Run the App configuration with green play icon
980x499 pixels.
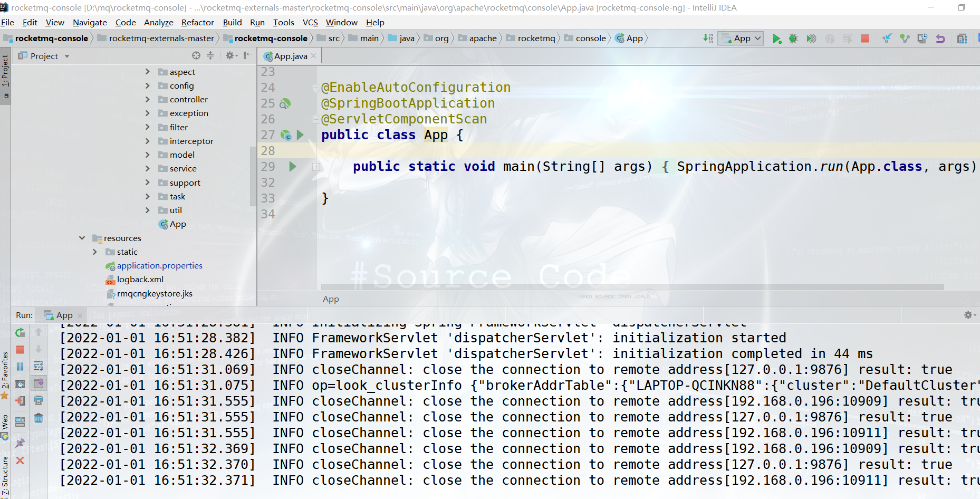(776, 39)
